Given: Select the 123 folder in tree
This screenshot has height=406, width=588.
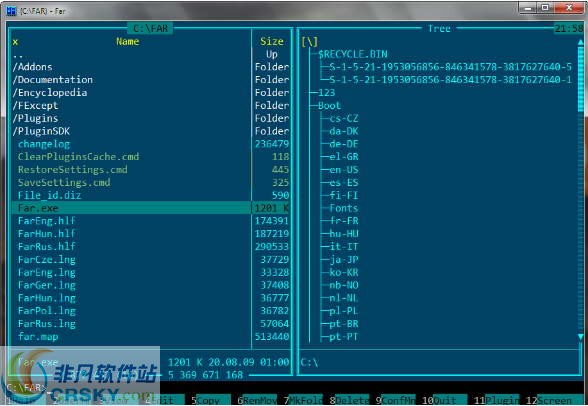Looking at the screenshot, I should (327, 93).
